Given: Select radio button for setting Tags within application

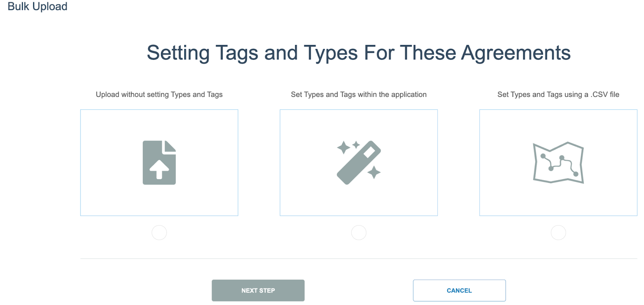Looking at the screenshot, I should coord(359,232).
